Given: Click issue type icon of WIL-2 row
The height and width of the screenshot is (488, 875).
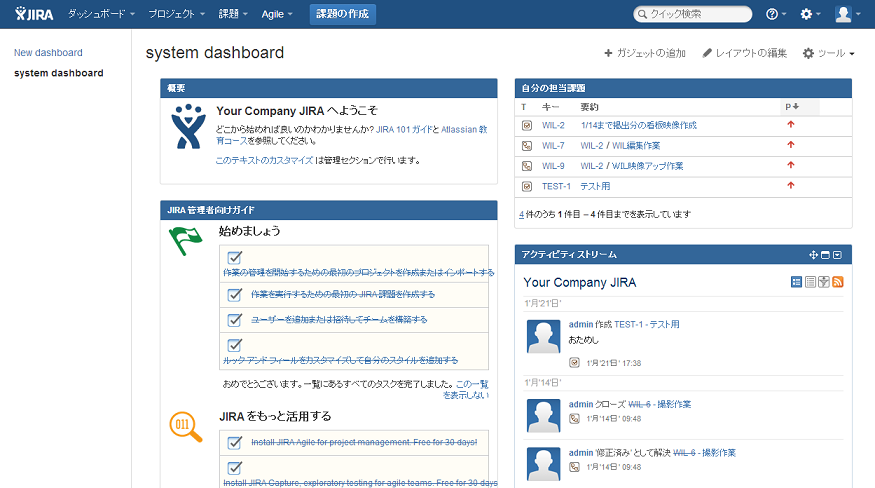Looking at the screenshot, I should tap(527, 126).
